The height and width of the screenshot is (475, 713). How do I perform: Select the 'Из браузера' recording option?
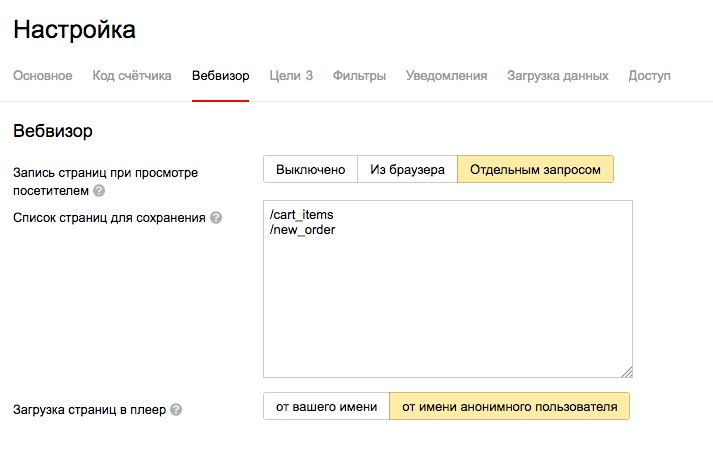click(407, 170)
